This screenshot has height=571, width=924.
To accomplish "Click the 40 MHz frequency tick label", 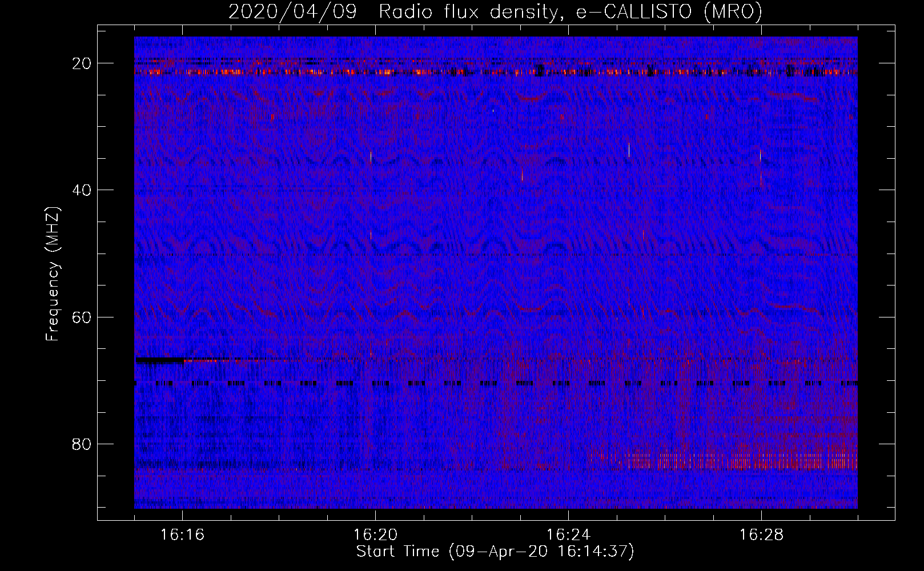I will tap(82, 190).
